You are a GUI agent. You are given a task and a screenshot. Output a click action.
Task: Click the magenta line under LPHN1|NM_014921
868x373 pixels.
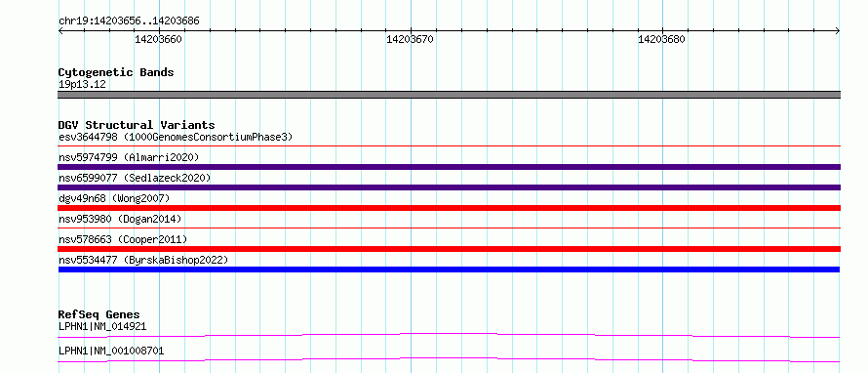coord(449,335)
